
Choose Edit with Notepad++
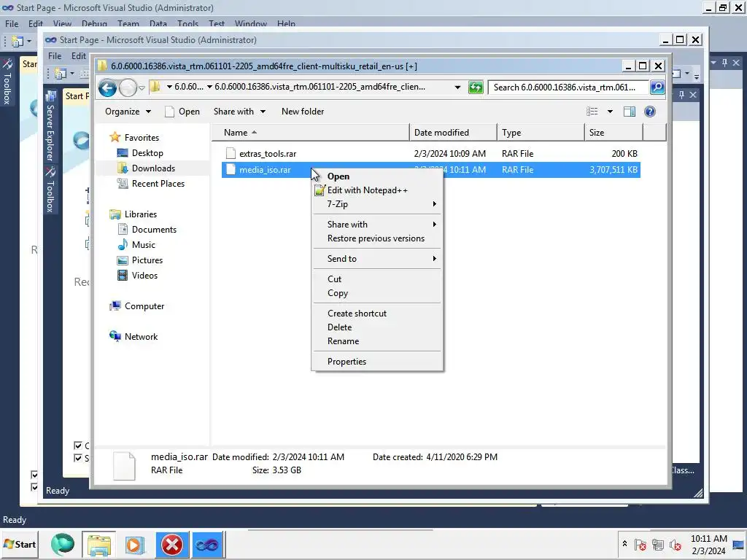click(376, 190)
